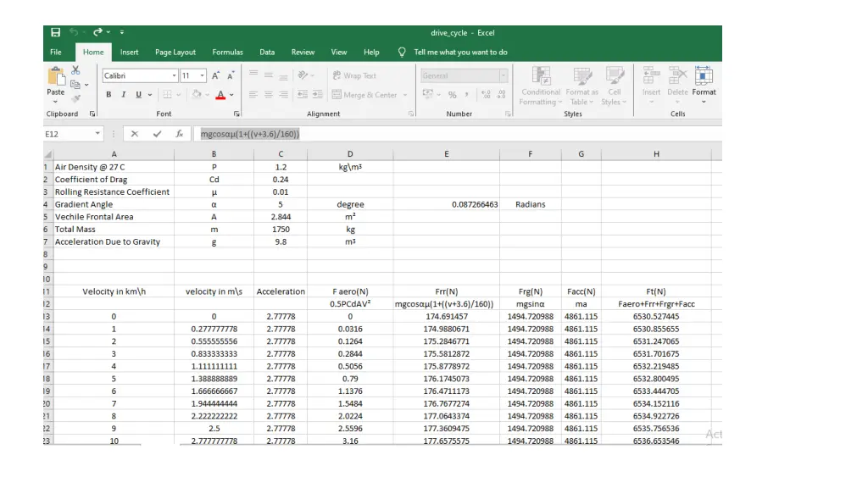Click the Increase Decimal icon
The width and height of the screenshot is (868, 488).
pyautogui.click(x=486, y=95)
